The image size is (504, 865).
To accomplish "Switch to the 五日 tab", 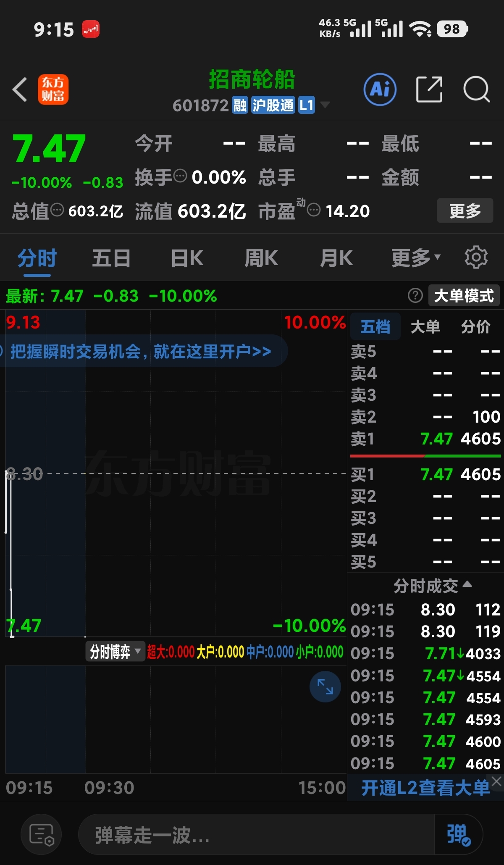I will pos(111,258).
